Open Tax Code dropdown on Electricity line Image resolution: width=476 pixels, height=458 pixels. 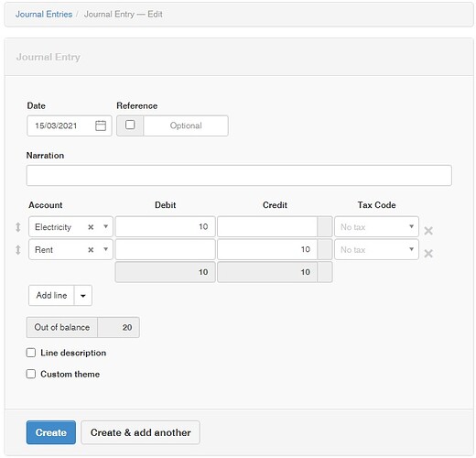pos(376,226)
